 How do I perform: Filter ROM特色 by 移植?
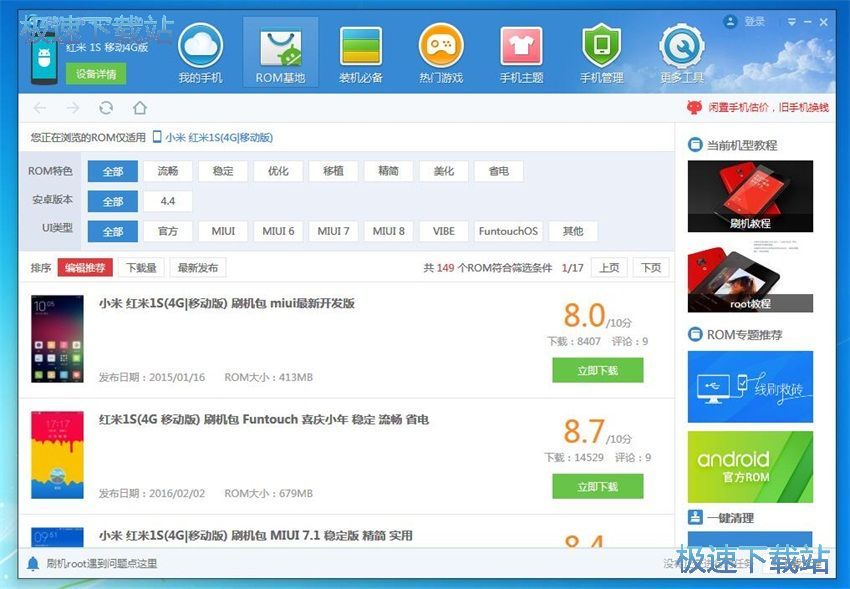click(333, 171)
